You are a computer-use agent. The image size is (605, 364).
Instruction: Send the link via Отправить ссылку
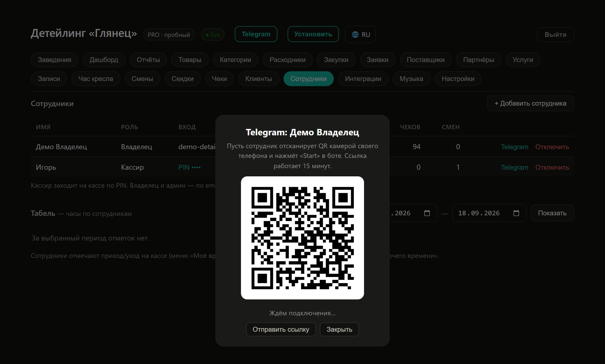[281, 329]
